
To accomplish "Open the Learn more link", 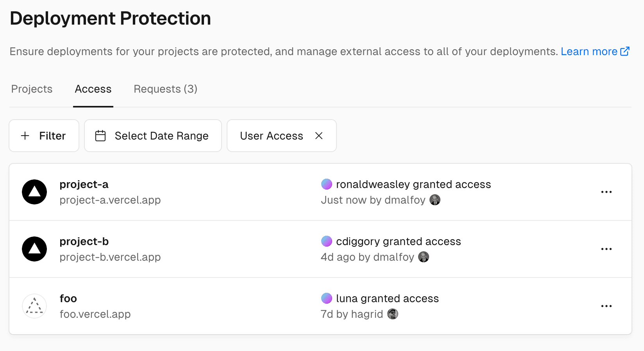I will [589, 51].
